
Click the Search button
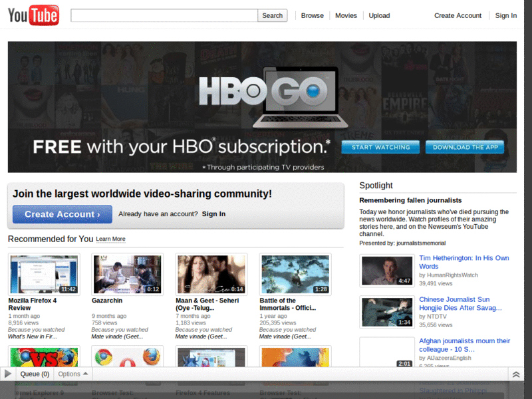point(272,15)
